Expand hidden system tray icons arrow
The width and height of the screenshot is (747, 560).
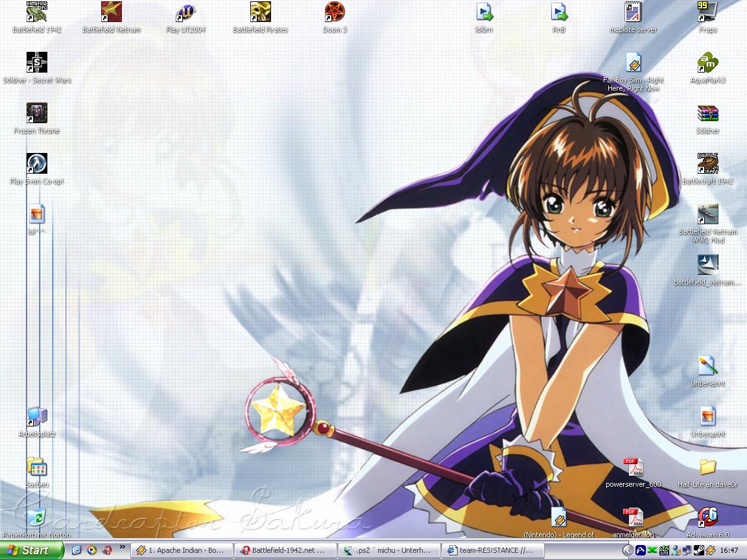coord(628,550)
